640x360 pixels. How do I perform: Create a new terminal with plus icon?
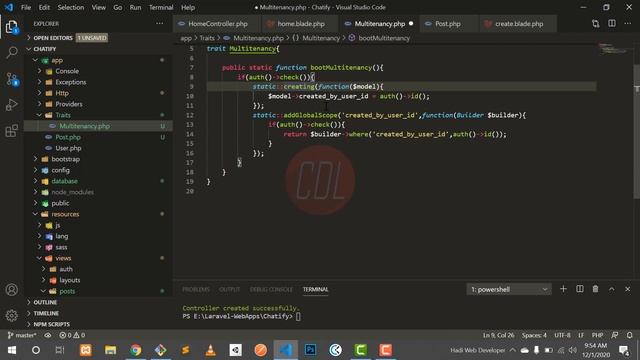[x=563, y=289]
